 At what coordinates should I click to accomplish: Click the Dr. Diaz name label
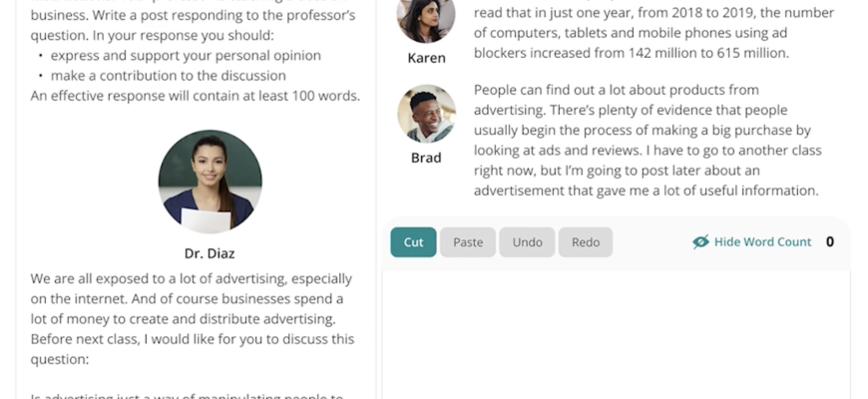pyautogui.click(x=210, y=253)
